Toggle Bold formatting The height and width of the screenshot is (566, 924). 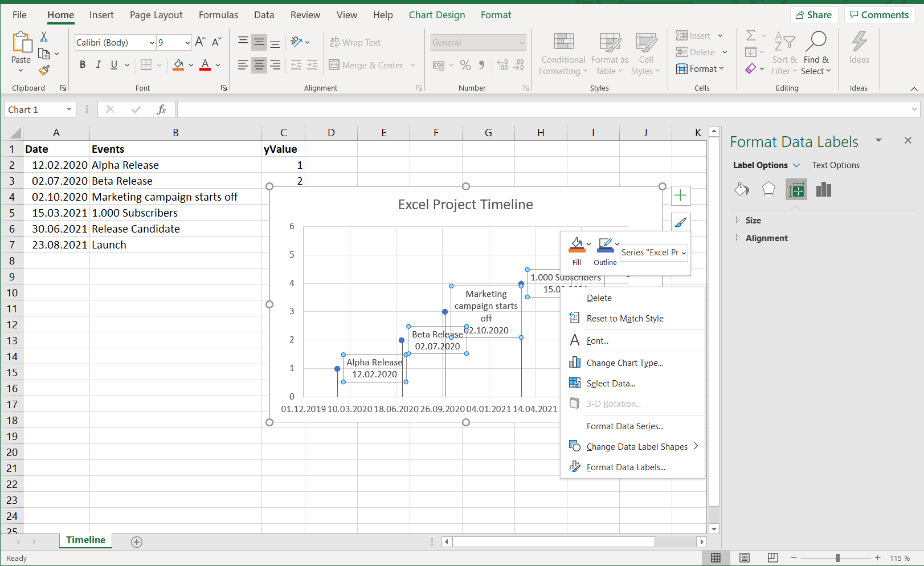coord(82,64)
